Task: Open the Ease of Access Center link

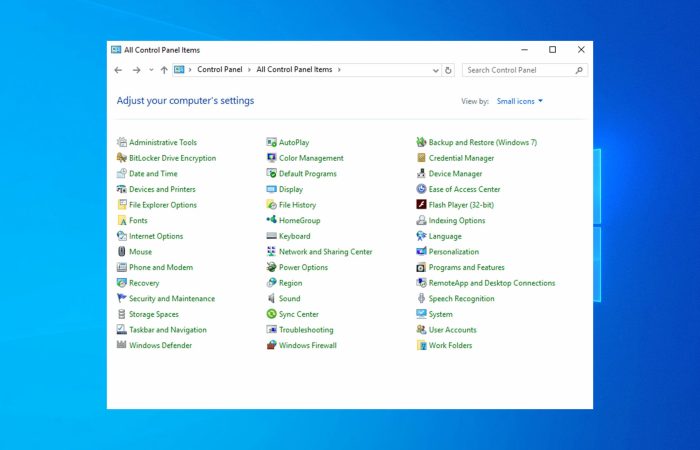Action: coord(465,189)
